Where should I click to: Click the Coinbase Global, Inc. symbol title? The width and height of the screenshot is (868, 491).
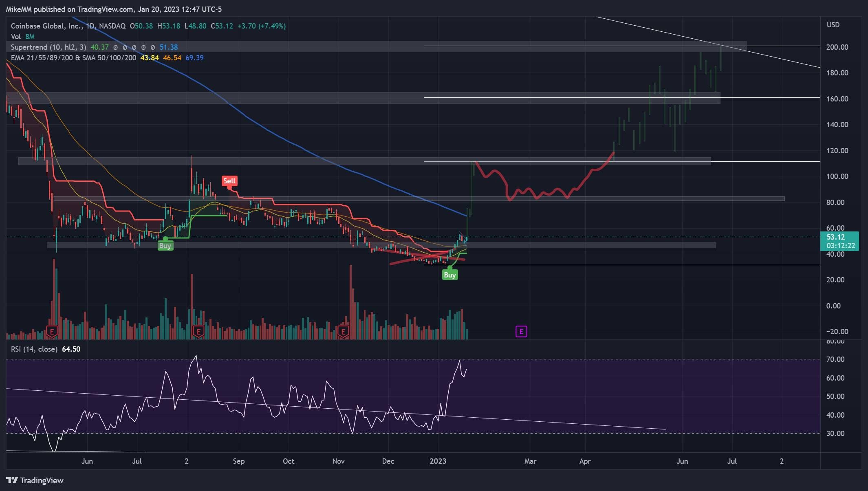(x=46, y=26)
